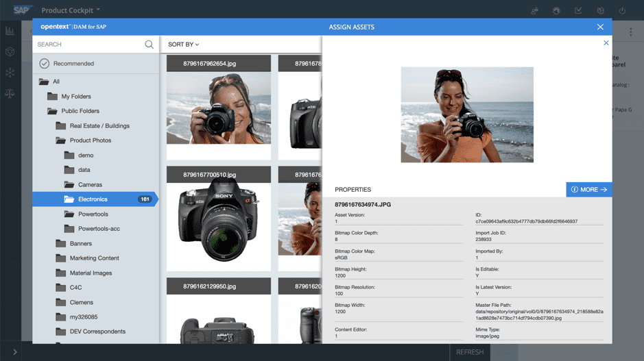This screenshot has height=361, width=644.
Task: Expand Public Folders in tree
Action: click(x=73, y=111)
